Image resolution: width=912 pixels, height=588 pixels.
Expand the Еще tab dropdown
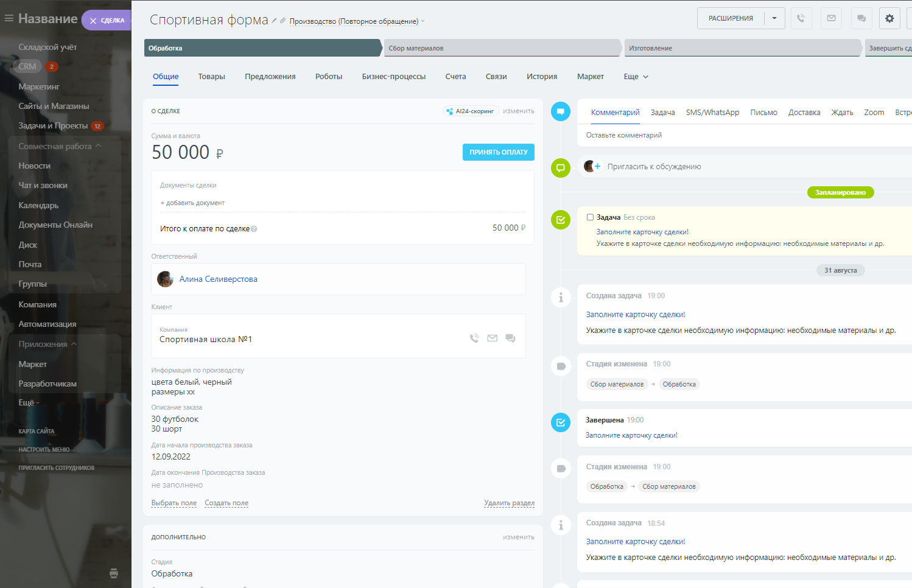636,77
